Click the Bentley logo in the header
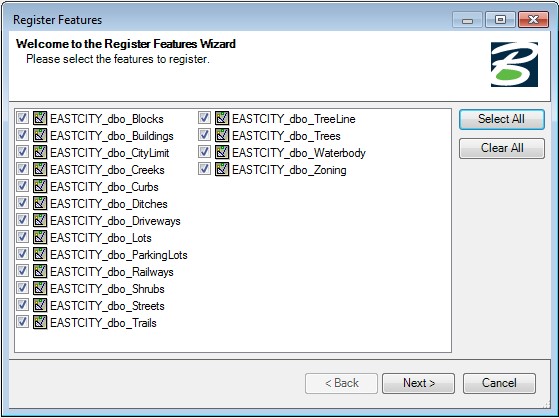Viewport: 559px width, 418px height. 514,64
